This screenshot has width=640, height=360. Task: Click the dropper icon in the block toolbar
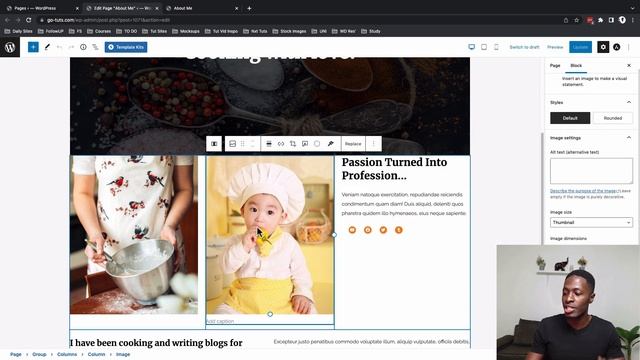coord(331,144)
